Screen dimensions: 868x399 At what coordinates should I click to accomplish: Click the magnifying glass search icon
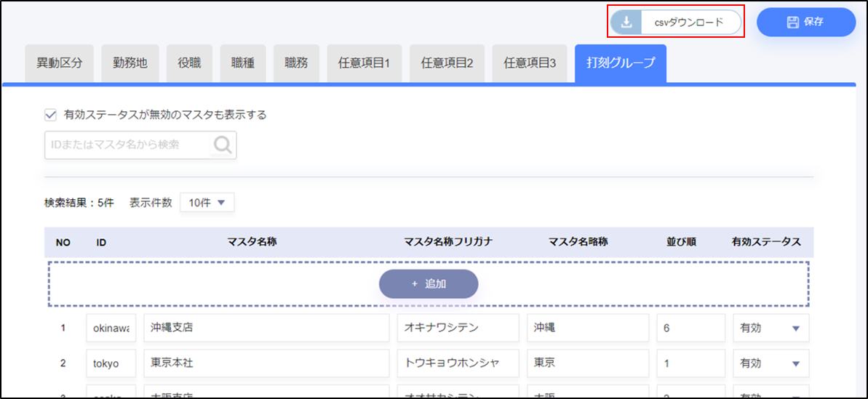pyautogui.click(x=223, y=145)
